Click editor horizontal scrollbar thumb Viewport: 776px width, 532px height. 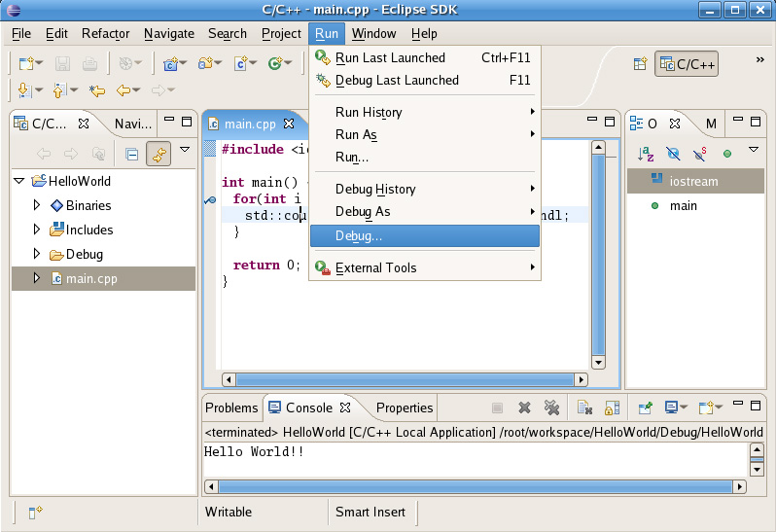pos(405,379)
